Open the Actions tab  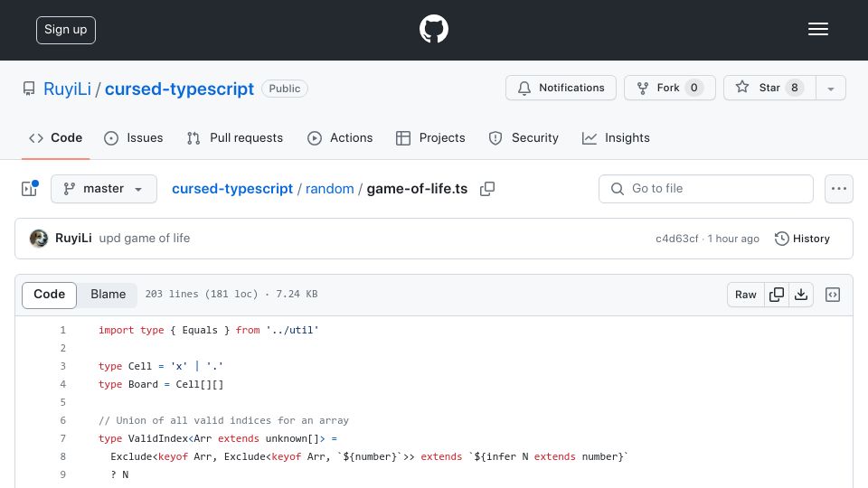340,137
